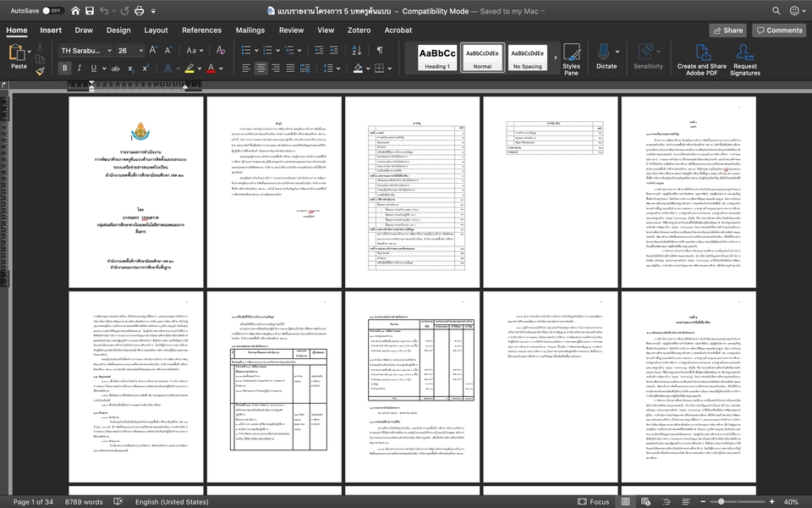Open the References tab

[201, 30]
